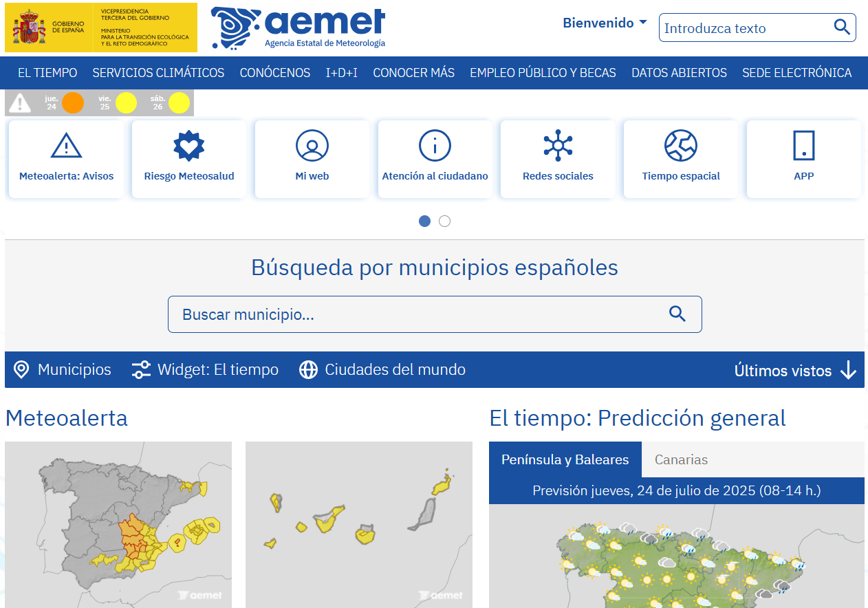
Task: Switch to the Canarias tab
Action: [681, 459]
